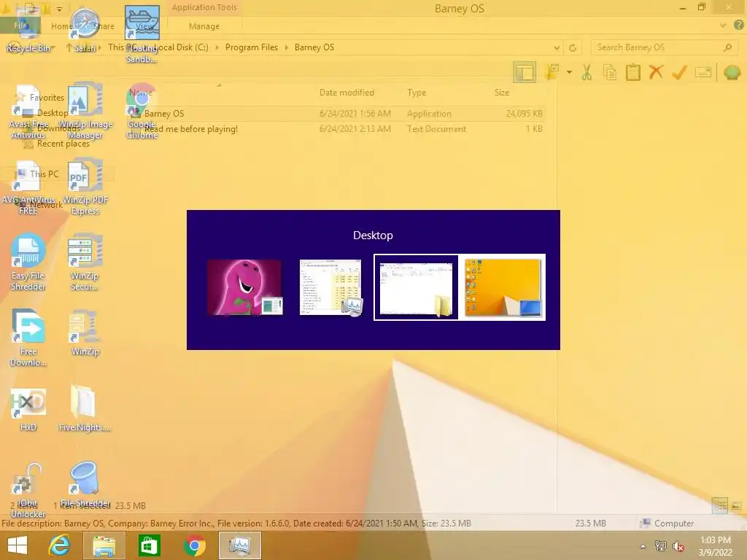Select the WinZip PDF Express desktop icon
The width and height of the screenshot is (747, 560).
85,187
